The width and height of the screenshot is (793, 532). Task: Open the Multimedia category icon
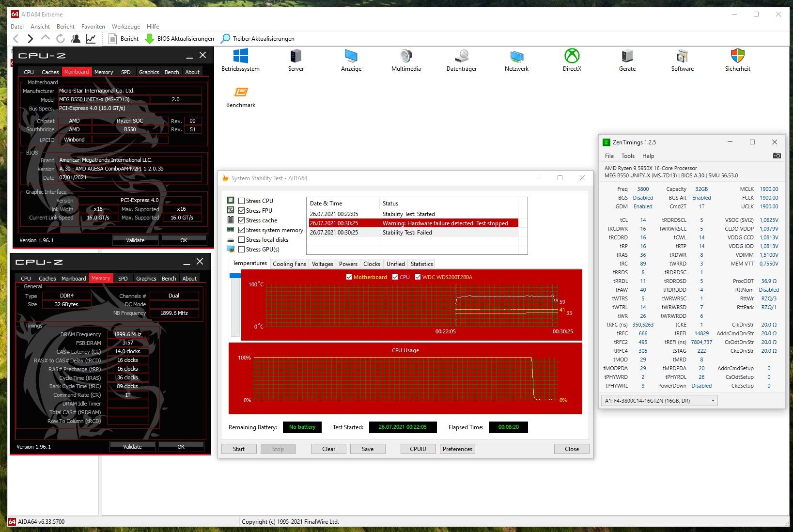click(406, 60)
